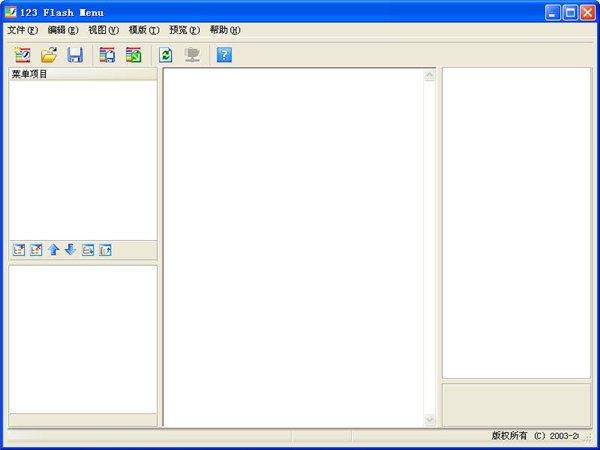Click the last icon below the menu item list

coord(105,250)
